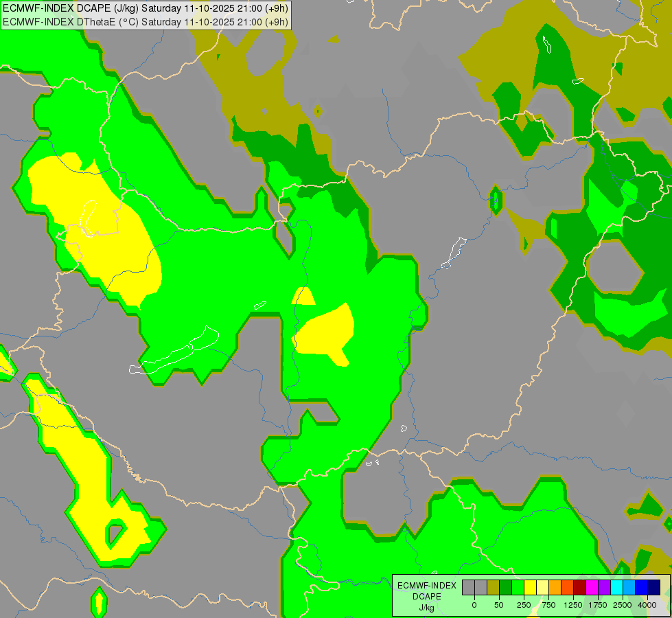The height and width of the screenshot is (618, 672).
Task: Click the olive legend color swatch
Action: tap(494, 587)
